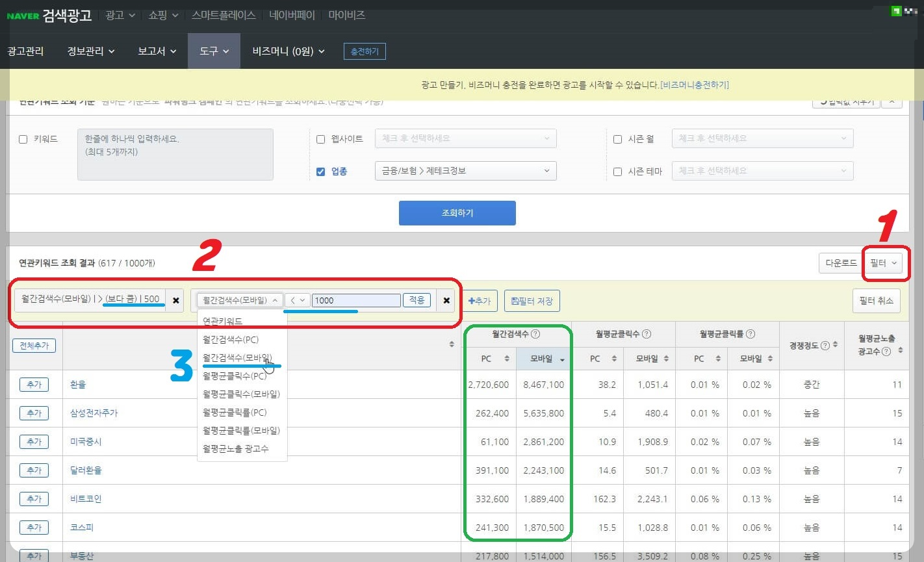This screenshot has height=562, width=924.
Task: Sort by 모바일 column under 월간검색수
Action: tap(562, 359)
